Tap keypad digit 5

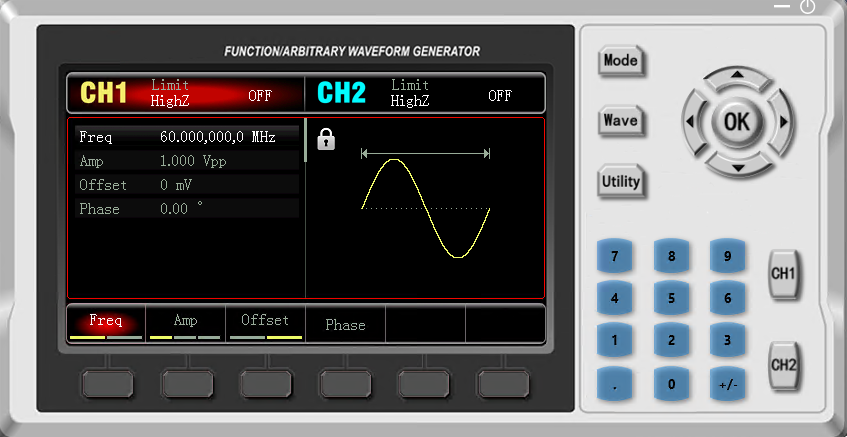click(671, 298)
